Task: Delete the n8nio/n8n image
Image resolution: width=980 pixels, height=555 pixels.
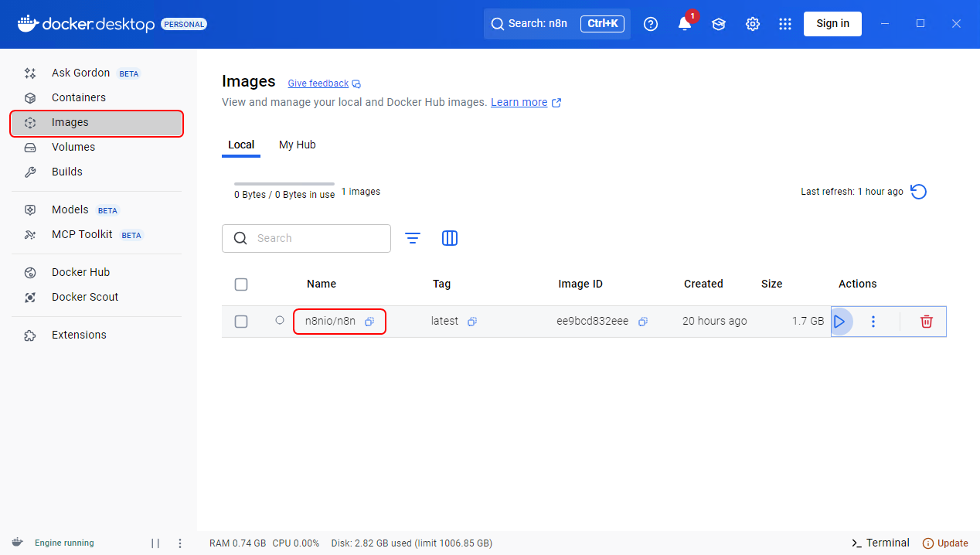Action: tap(926, 322)
